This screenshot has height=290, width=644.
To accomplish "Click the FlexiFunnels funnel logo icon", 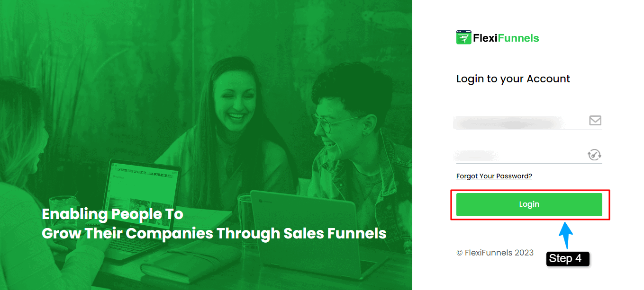I will 463,38.
